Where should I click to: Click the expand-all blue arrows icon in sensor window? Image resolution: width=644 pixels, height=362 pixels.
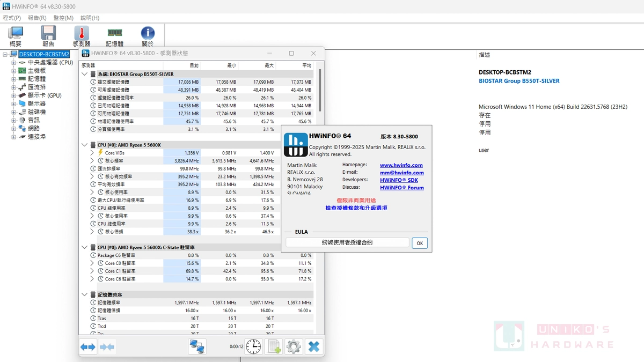coord(88,347)
